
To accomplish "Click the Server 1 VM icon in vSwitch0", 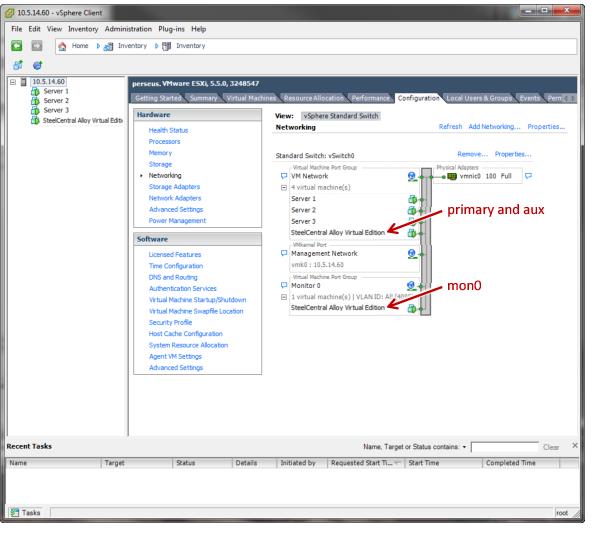I will pos(412,199).
